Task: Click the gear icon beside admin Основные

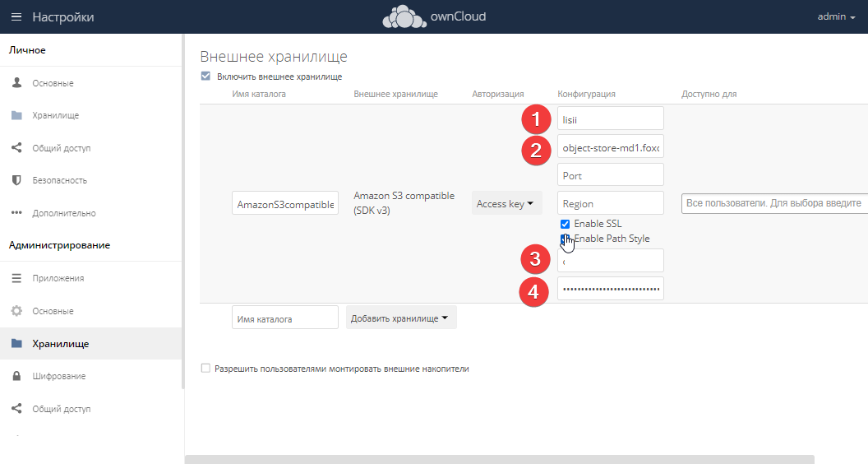Action: (x=16, y=310)
